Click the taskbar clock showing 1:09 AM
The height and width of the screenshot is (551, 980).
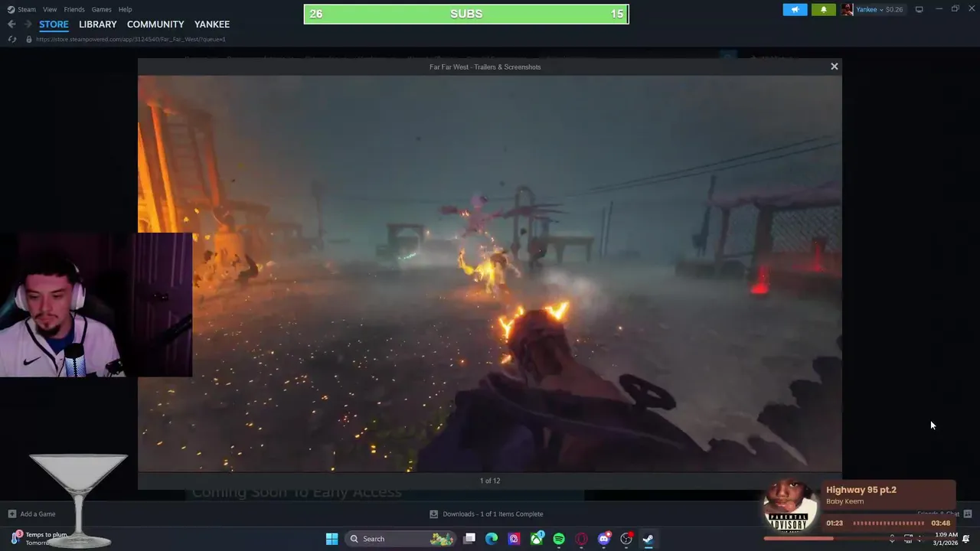coord(946,539)
